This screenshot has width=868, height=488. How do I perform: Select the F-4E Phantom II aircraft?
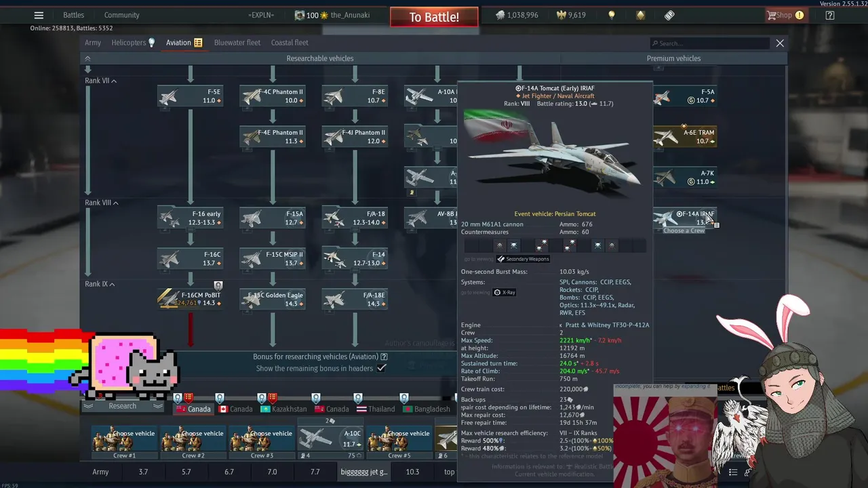pos(272,136)
